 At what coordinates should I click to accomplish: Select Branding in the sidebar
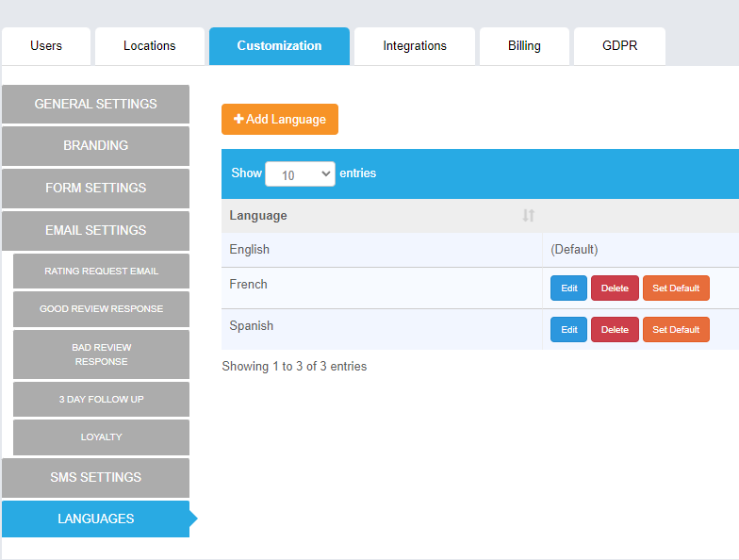(x=95, y=146)
